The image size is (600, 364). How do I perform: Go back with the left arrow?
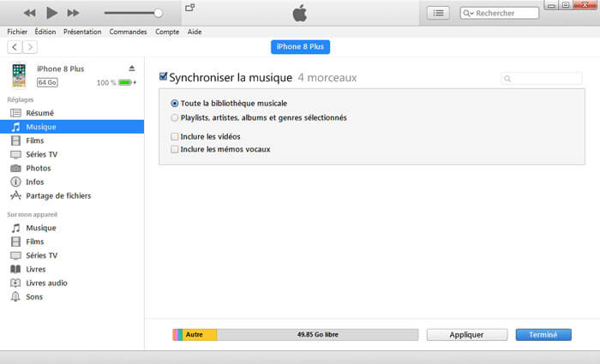[15, 47]
